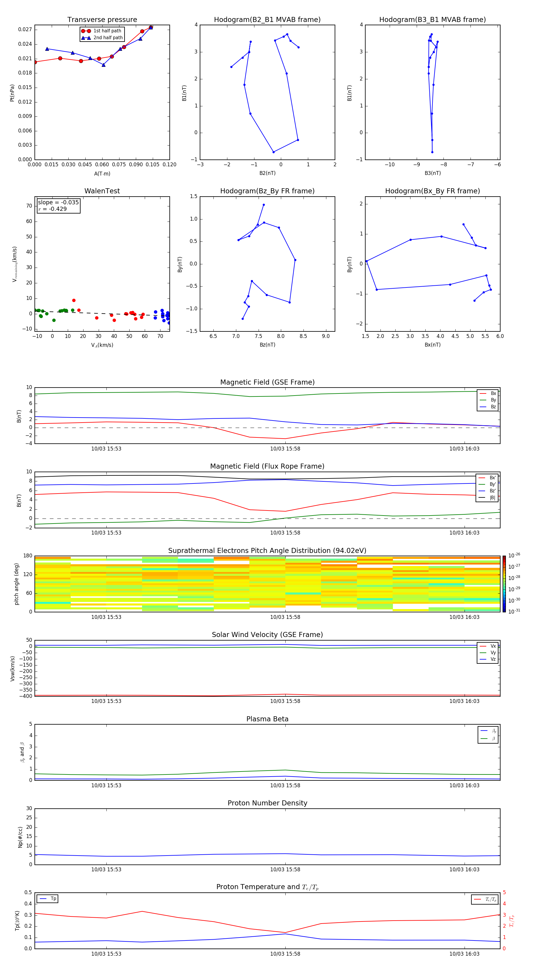Screen dimensions: 535x980
Task: Click the 'Pt(nPa)' y-axis label
Action: [x=12, y=93]
